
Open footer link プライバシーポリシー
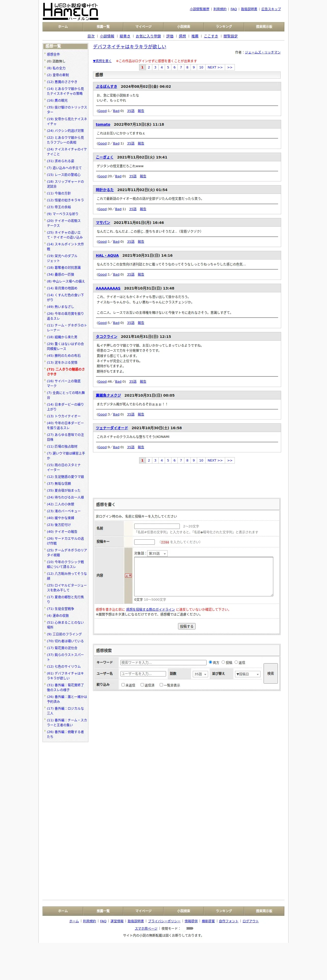pos(164,921)
